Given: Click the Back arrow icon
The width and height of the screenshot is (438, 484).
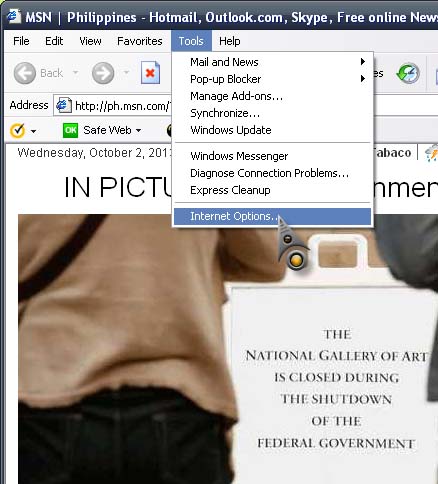Looking at the screenshot, I should (x=25, y=73).
